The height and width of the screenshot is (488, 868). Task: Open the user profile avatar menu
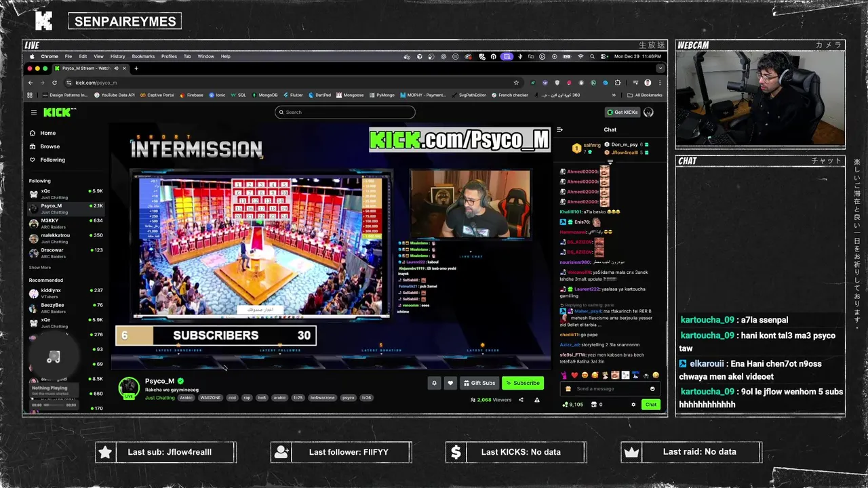coord(648,112)
